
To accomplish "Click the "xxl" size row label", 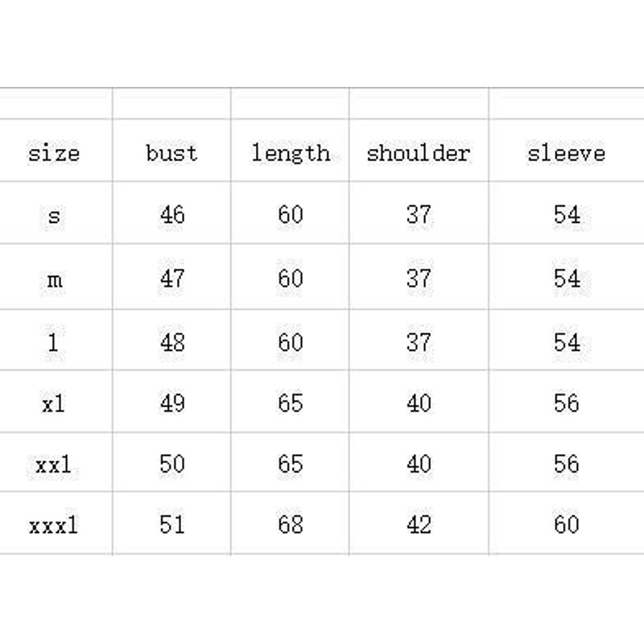I will (x=54, y=464).
